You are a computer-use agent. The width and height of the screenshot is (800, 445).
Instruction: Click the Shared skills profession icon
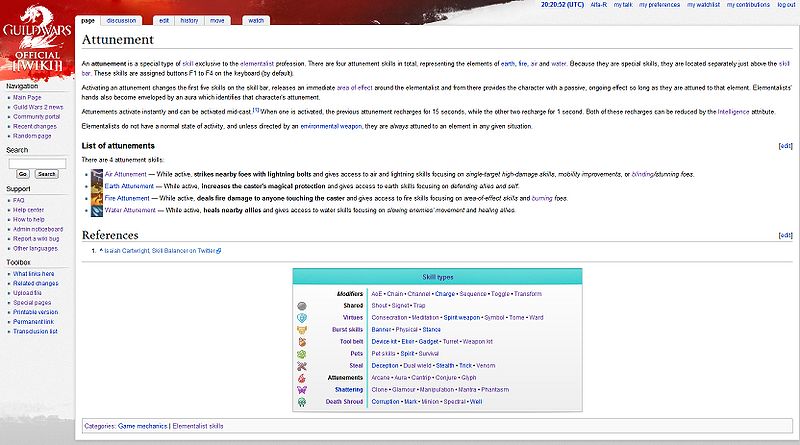[x=302, y=306]
